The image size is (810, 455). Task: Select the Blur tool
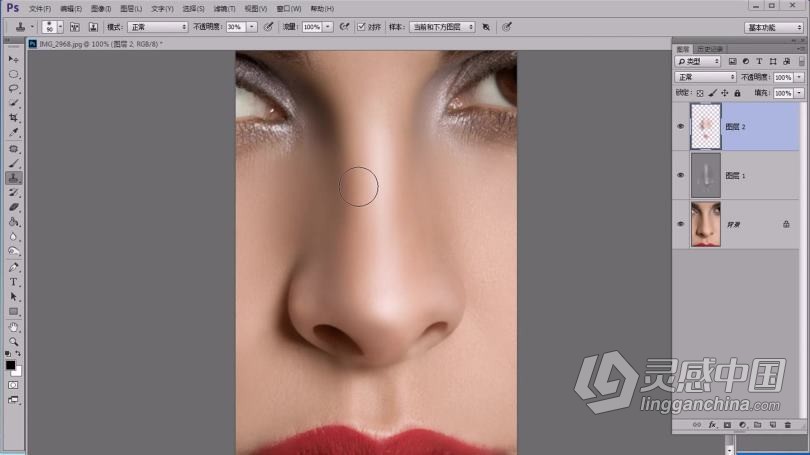pyautogui.click(x=13, y=237)
